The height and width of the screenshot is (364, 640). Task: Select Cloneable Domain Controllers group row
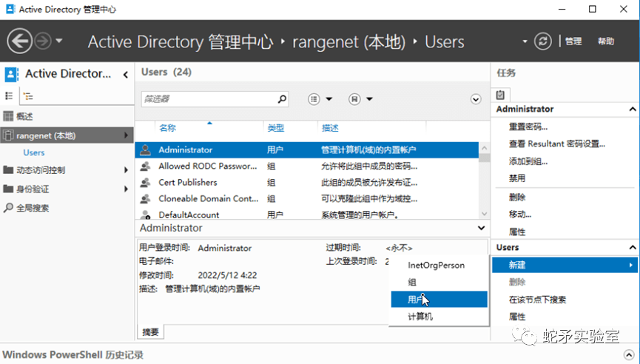(x=306, y=199)
